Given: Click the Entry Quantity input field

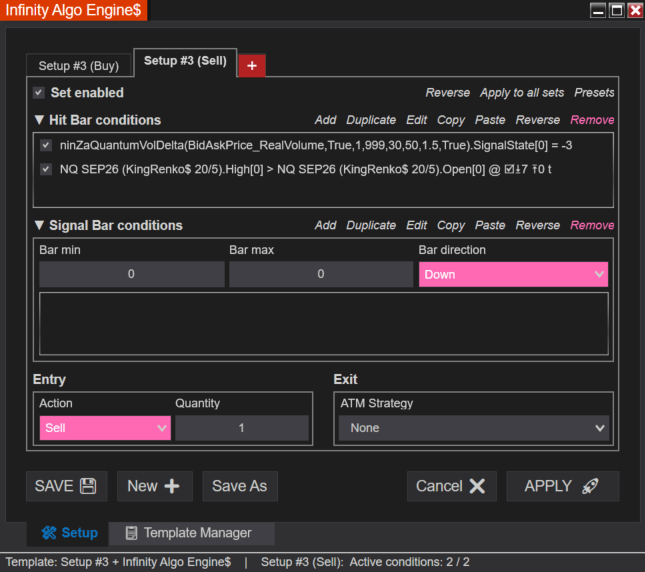Looking at the screenshot, I should [242, 428].
